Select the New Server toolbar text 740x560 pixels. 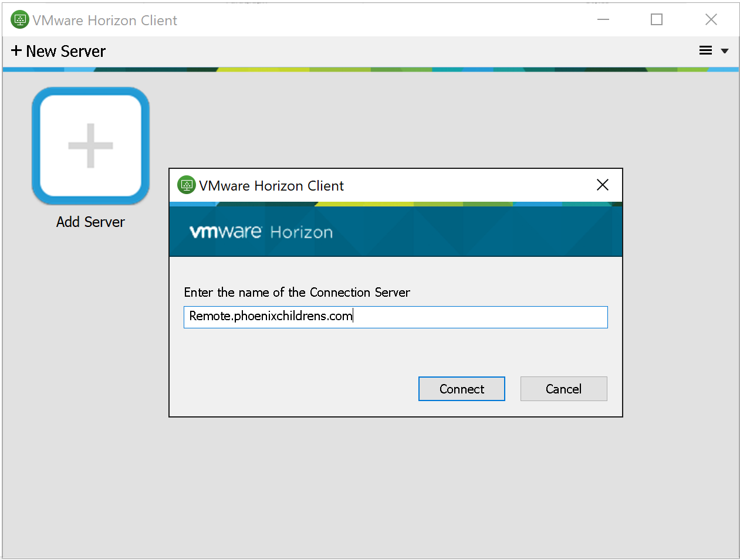coord(66,52)
